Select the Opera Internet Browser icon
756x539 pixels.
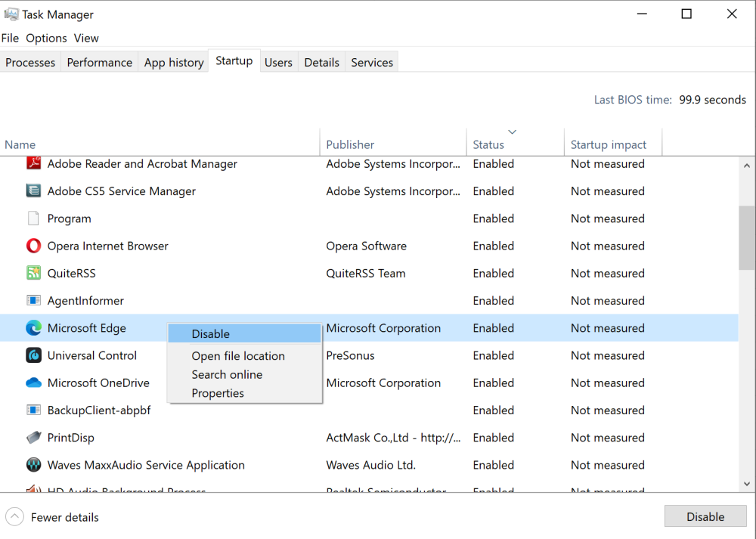point(33,246)
